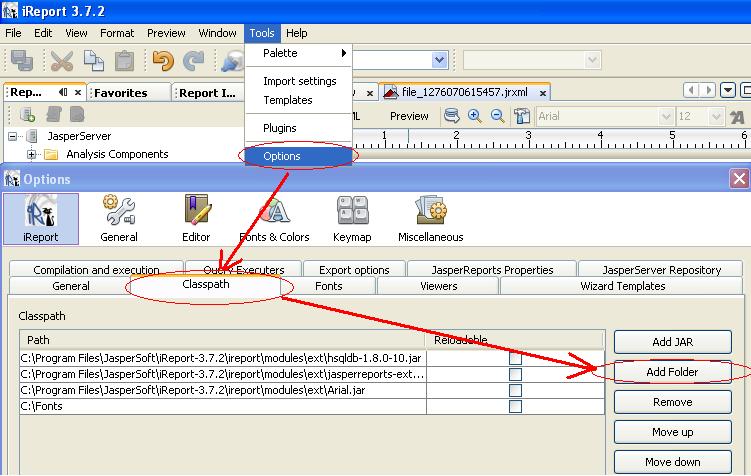
Task: Click the Remove button
Action: coord(672,402)
